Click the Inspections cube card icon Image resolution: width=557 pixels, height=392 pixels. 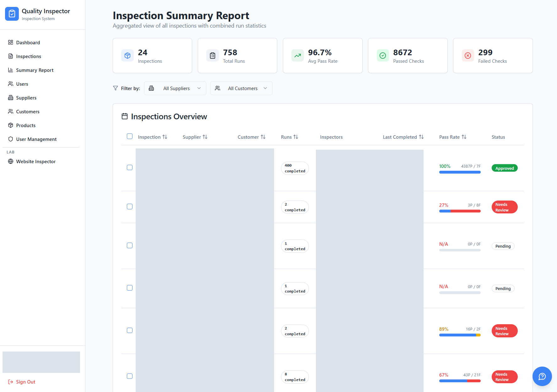pos(127,56)
